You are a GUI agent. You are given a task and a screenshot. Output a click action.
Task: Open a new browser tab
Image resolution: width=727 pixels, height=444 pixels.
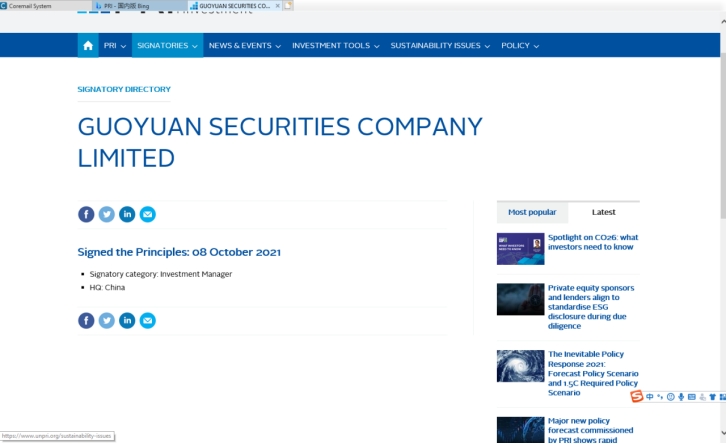click(288, 6)
